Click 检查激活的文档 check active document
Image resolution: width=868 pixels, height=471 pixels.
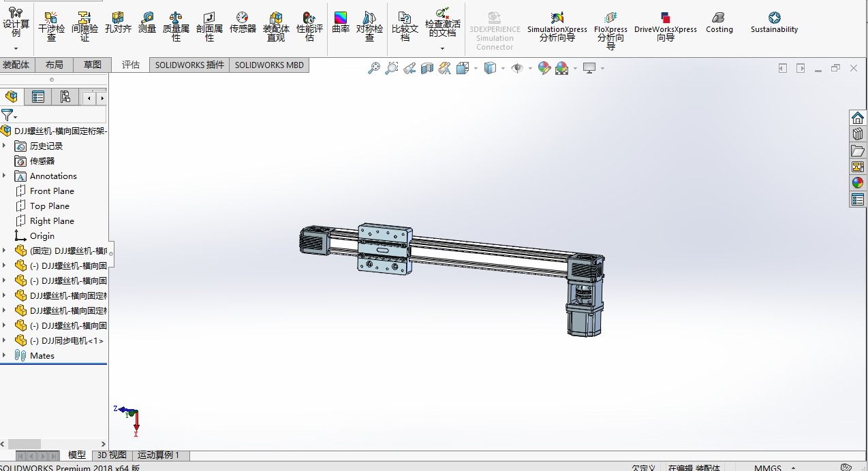coord(442,23)
